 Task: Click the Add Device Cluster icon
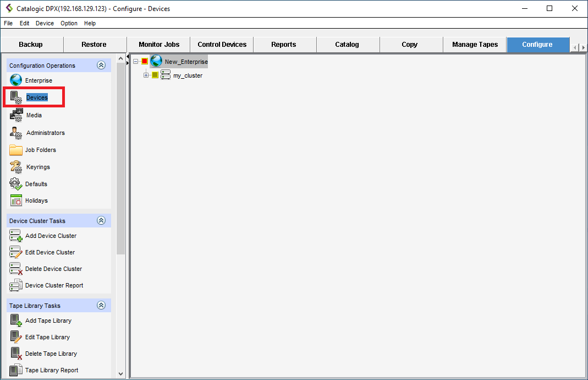tap(16, 236)
